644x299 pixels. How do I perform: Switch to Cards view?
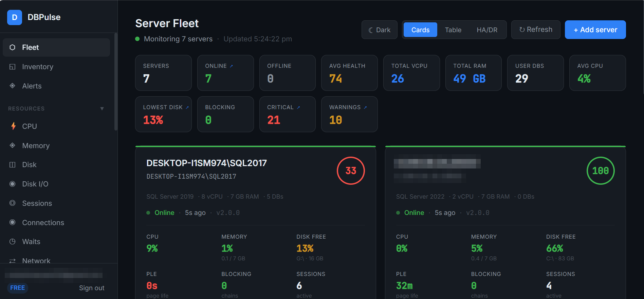[x=420, y=30]
